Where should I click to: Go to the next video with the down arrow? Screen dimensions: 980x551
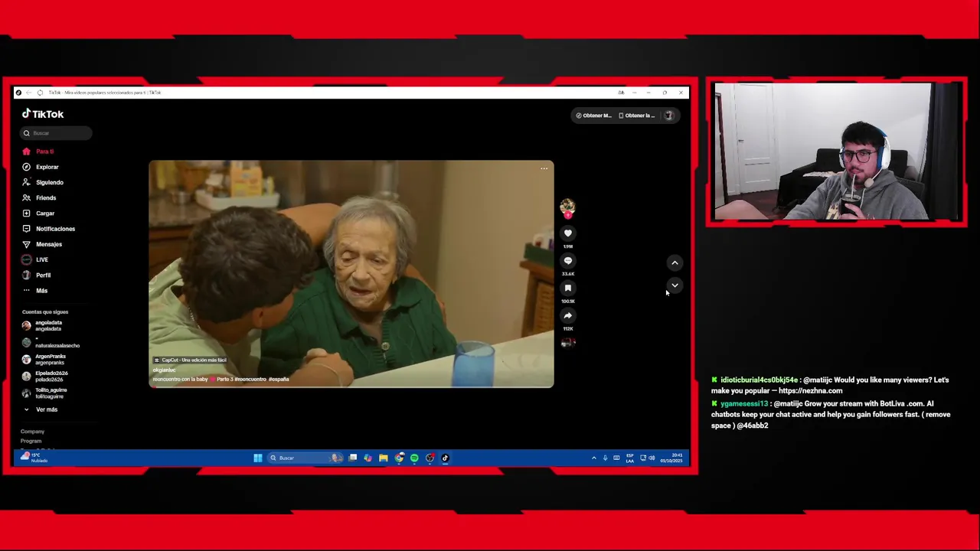point(675,285)
